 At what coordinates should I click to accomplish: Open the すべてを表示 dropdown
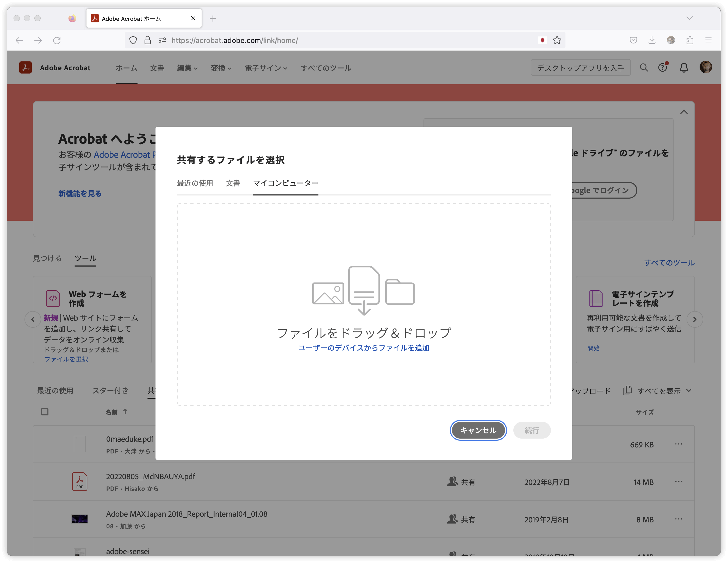point(657,390)
